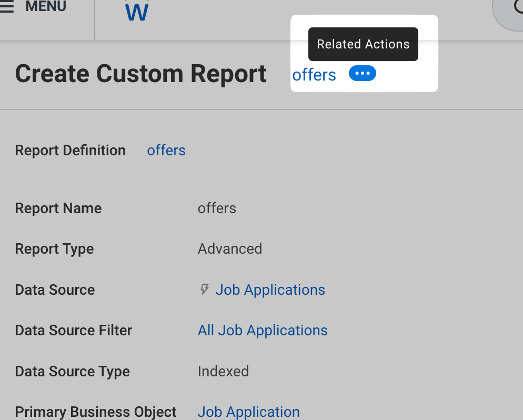Click the Data Source Type label

coord(72,372)
